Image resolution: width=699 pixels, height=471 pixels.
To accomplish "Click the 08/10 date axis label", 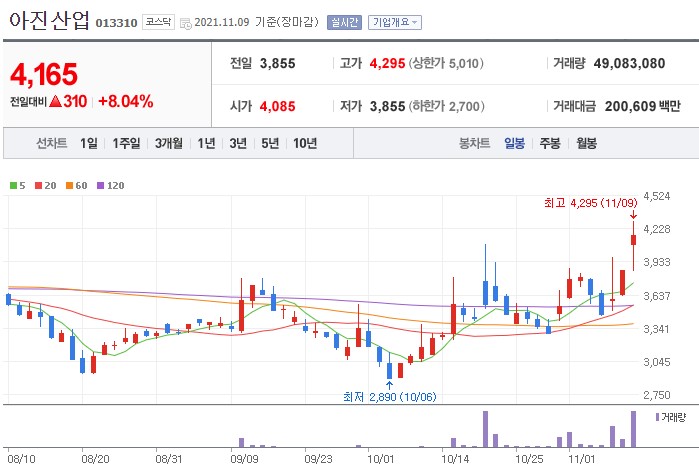I will point(21,459).
